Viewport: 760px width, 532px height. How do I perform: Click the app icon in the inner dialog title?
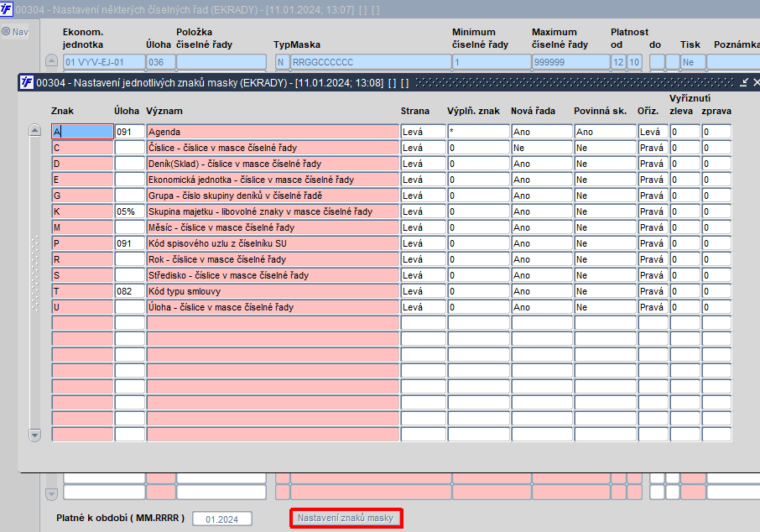click(27, 82)
